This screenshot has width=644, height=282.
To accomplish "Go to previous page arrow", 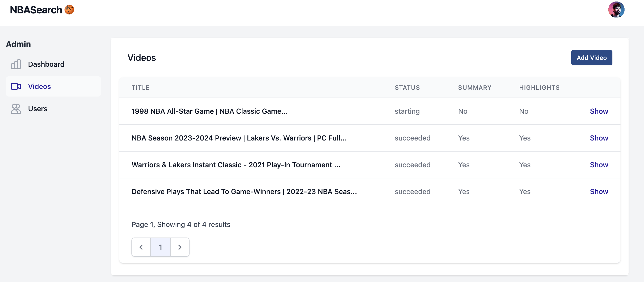I will 141,247.
